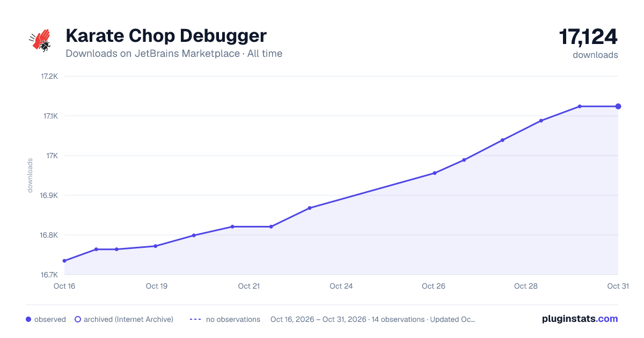
Task: Click the 'Downloads on JetBrains Marketplace · All time' subtitle
Action: 174,54
